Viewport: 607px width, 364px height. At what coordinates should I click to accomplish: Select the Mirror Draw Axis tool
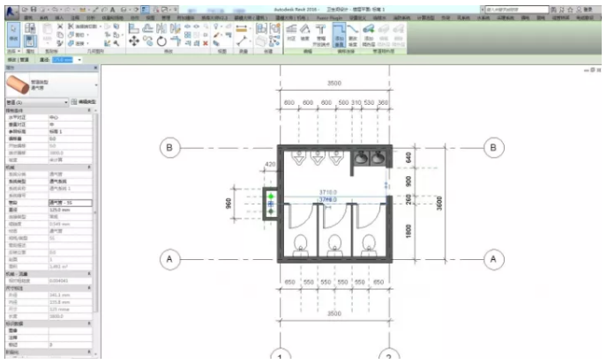pos(176,28)
